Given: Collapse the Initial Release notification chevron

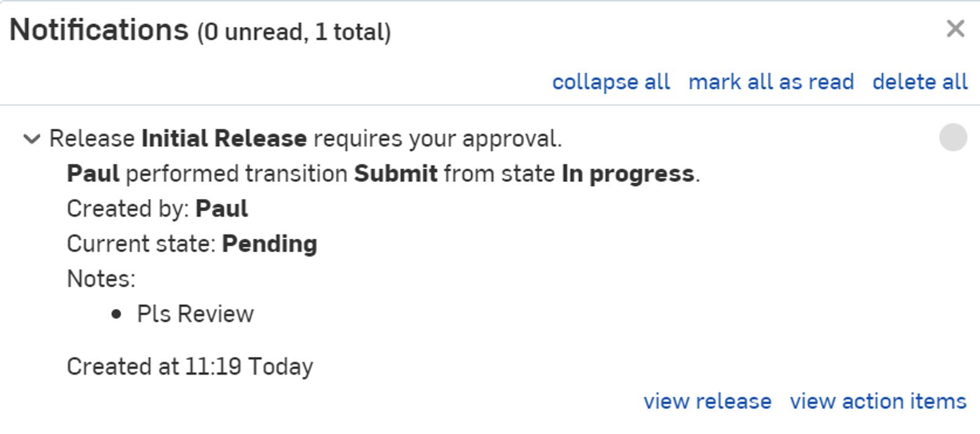Looking at the screenshot, I should coord(31,139).
